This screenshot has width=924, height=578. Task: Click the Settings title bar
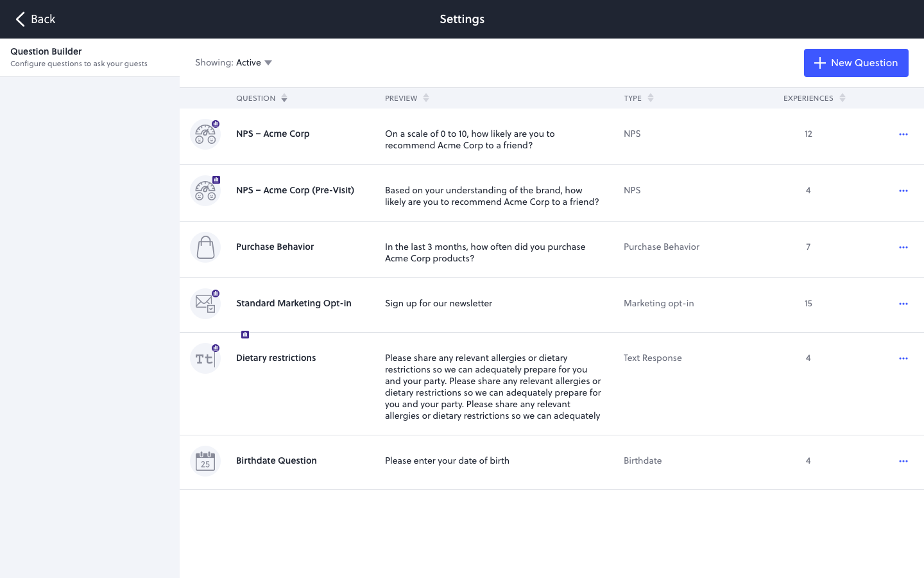pos(462,19)
